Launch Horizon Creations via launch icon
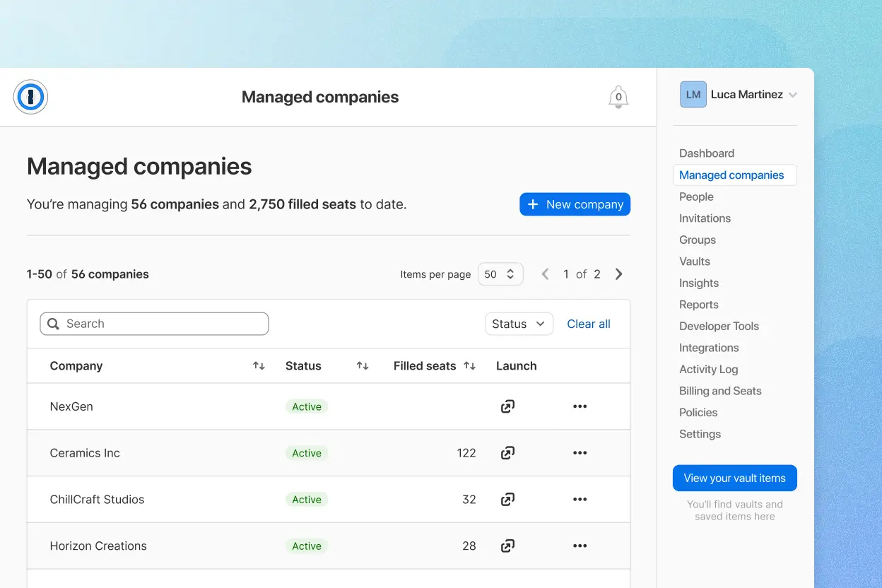The height and width of the screenshot is (588, 882). click(x=507, y=546)
